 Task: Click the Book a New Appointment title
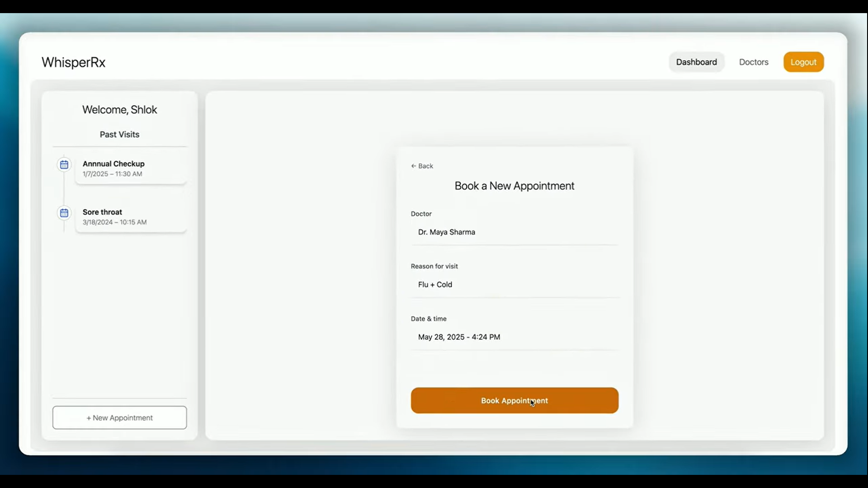pyautogui.click(x=514, y=186)
